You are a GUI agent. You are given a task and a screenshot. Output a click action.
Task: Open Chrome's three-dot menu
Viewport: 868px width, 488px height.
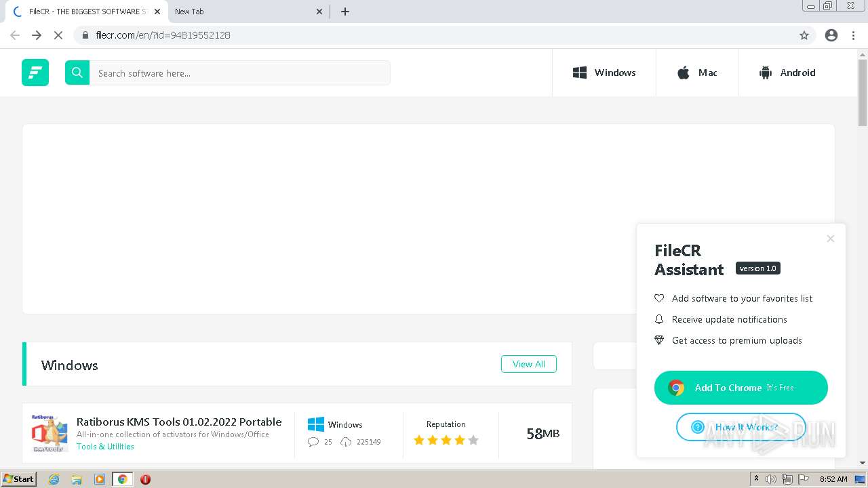[853, 35]
